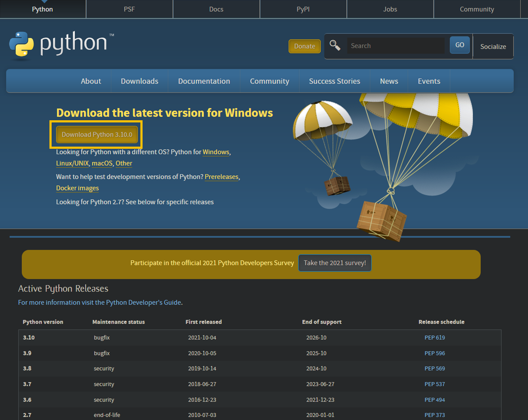Open the Documentation menu
Screen dimensions: 528x420
pyautogui.click(x=204, y=81)
